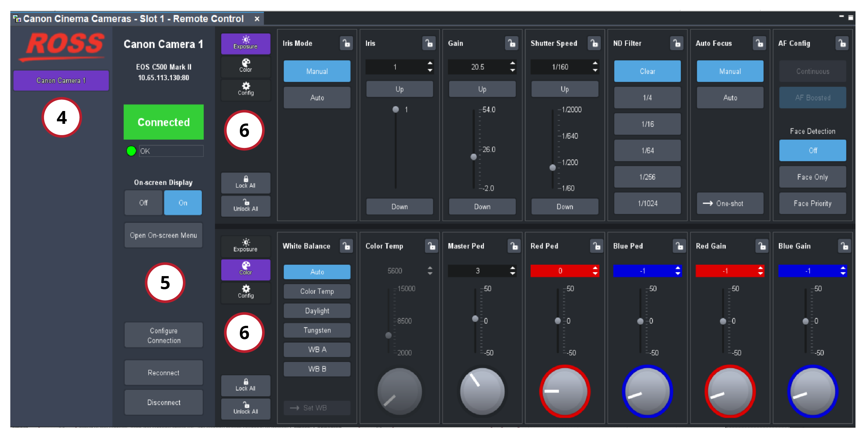Click the Shutter Speed lock icon

tap(594, 43)
